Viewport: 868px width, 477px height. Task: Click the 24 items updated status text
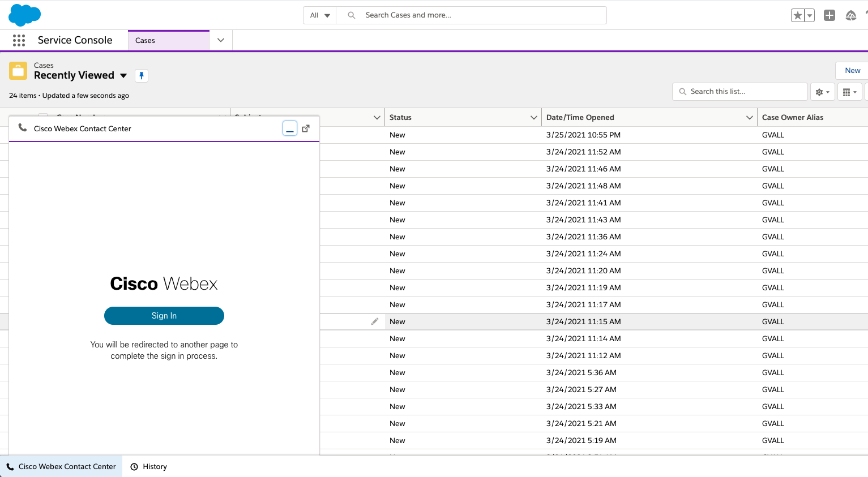[69, 96]
